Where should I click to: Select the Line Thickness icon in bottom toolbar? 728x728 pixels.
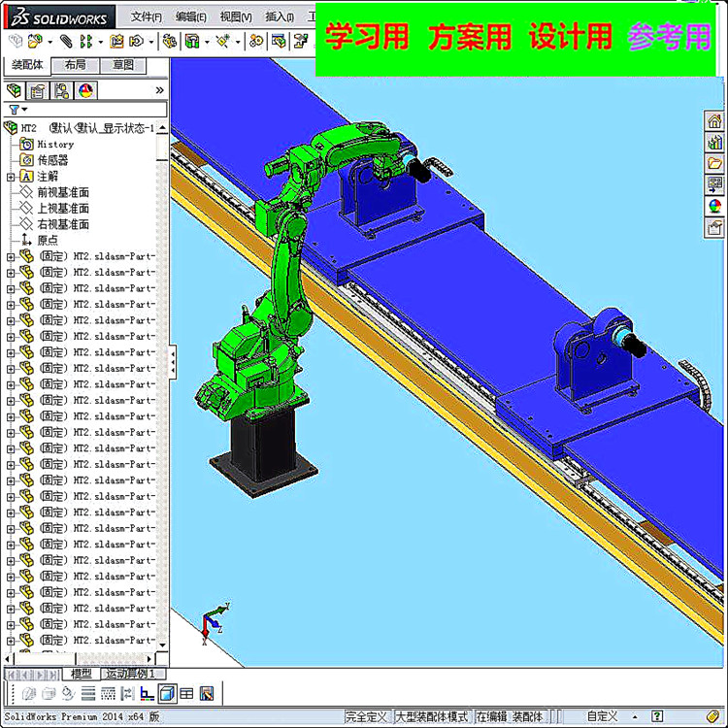pyautogui.click(x=88, y=694)
